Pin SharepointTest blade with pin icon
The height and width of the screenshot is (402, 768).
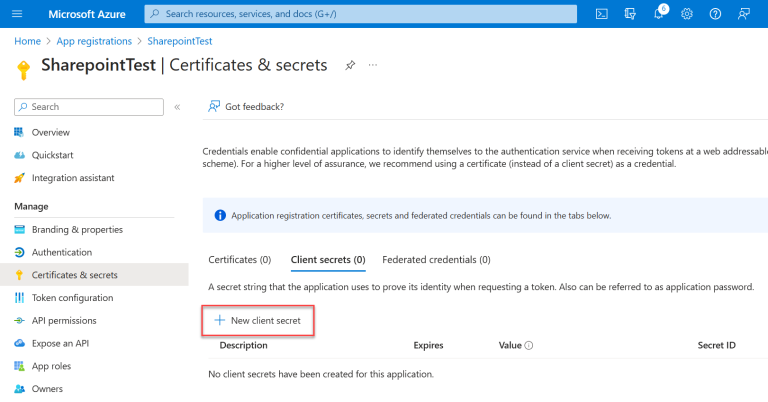[350, 65]
